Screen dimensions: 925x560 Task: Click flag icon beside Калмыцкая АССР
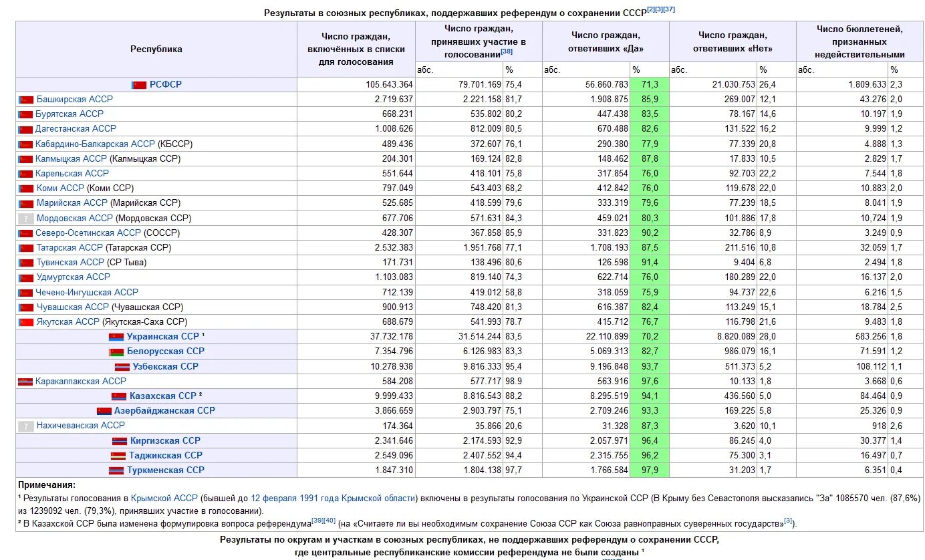(26, 159)
